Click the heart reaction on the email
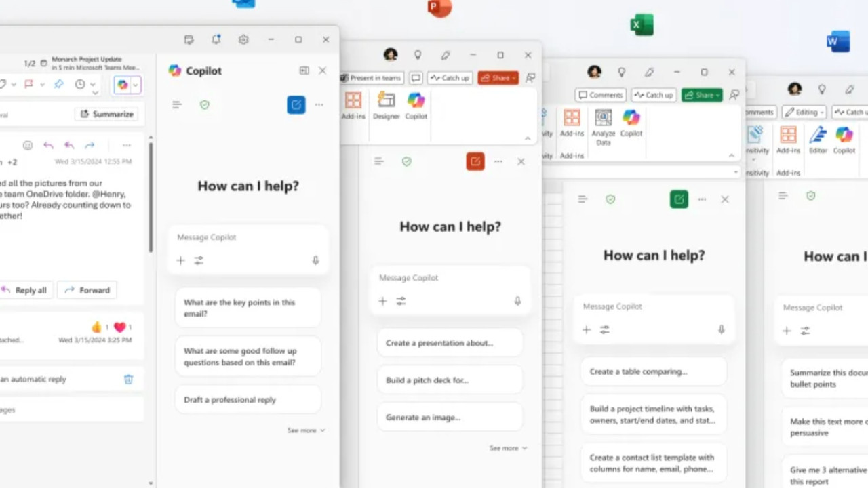The height and width of the screenshot is (488, 868). pos(119,327)
